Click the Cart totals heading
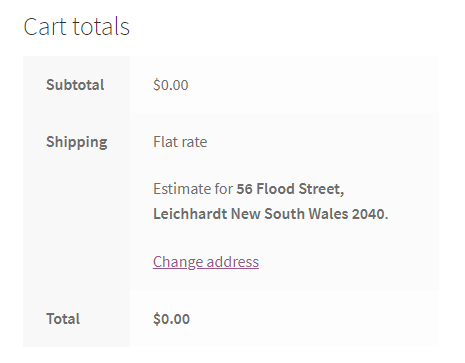Viewport: 465px width, 363px height. (x=77, y=26)
